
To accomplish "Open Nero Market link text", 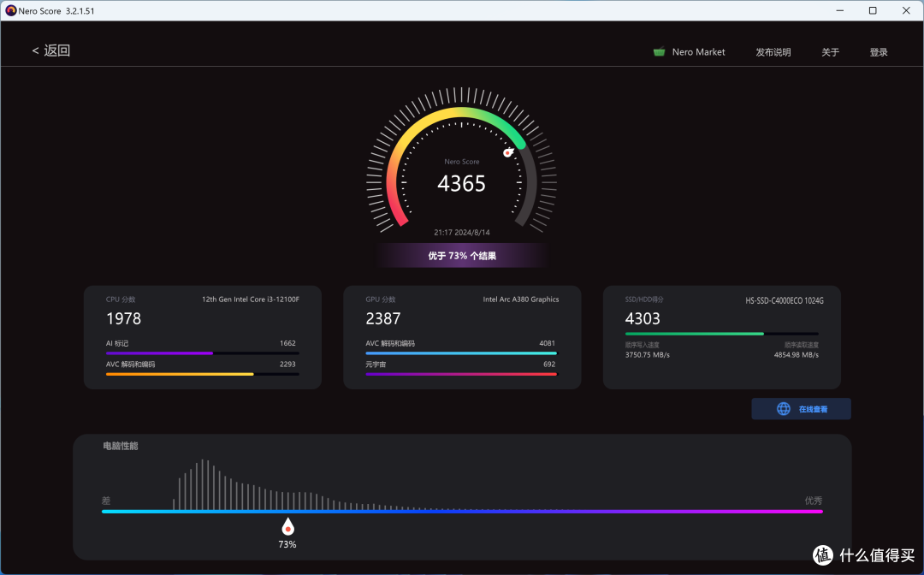I will [698, 52].
